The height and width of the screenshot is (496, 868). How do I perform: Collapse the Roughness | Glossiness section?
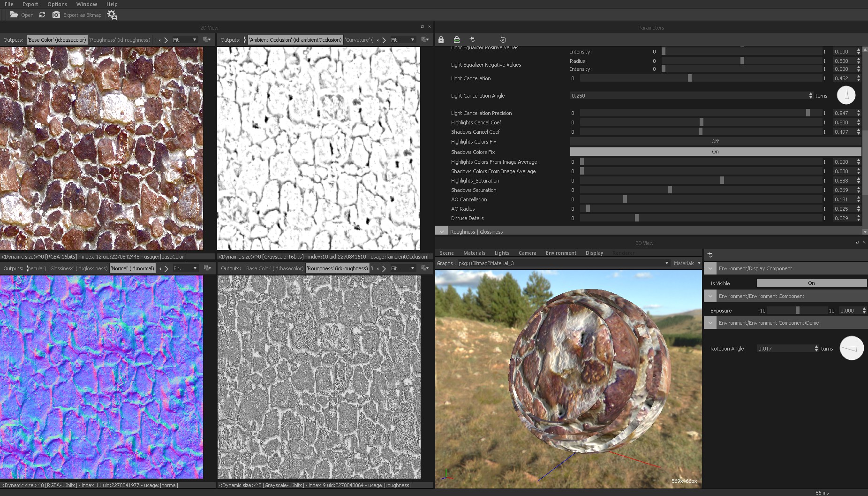point(441,231)
